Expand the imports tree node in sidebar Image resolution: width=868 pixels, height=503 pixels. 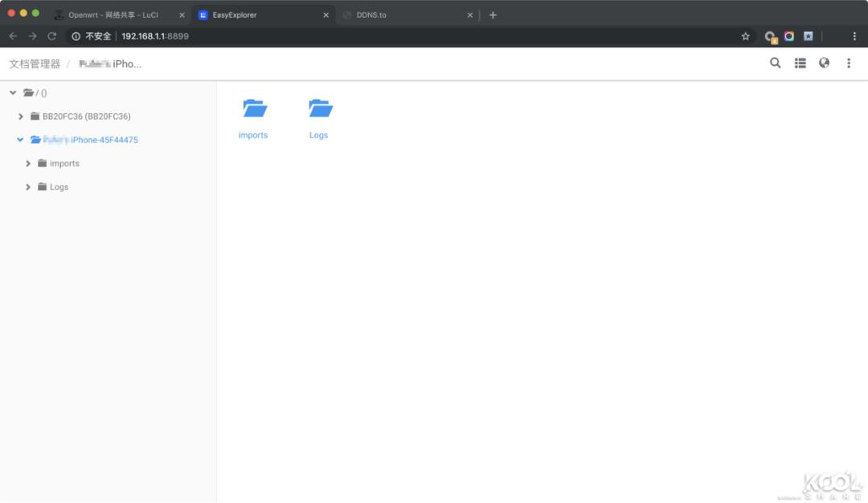coord(27,163)
